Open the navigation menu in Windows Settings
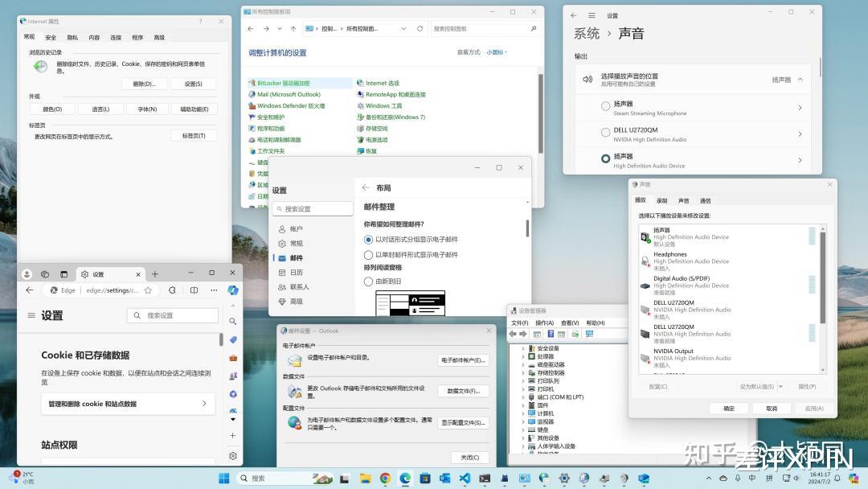Screen dimensions: 868x489 (592, 15)
